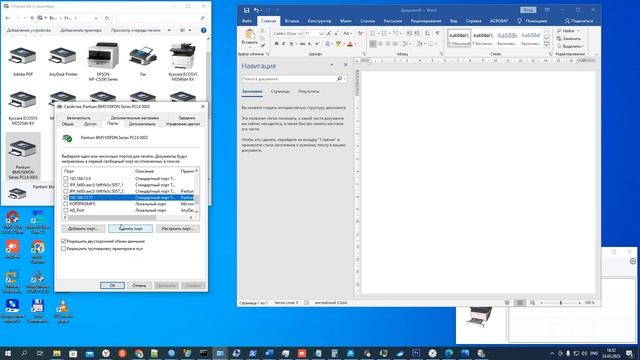Screen dimensions: 640x360
Task: Toggle Underline formatting in Word ribbon
Action: [291, 44]
